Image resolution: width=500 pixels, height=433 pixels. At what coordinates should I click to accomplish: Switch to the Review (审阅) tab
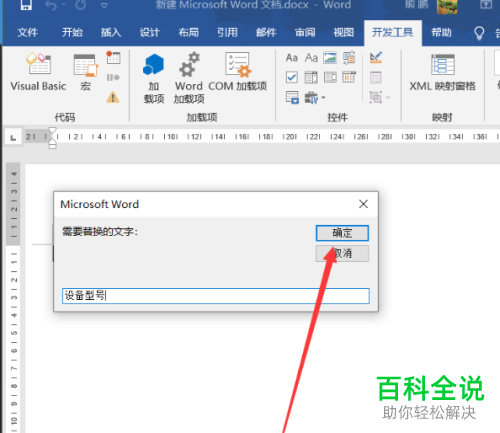tap(305, 32)
